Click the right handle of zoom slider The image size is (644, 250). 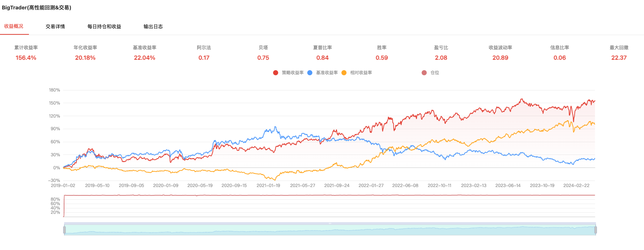(x=595, y=230)
